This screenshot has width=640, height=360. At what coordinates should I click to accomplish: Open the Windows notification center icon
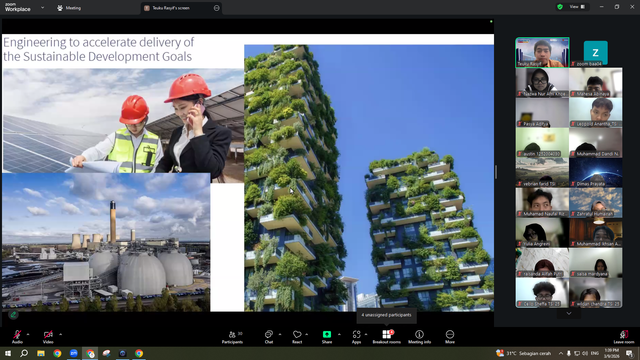coord(629,353)
